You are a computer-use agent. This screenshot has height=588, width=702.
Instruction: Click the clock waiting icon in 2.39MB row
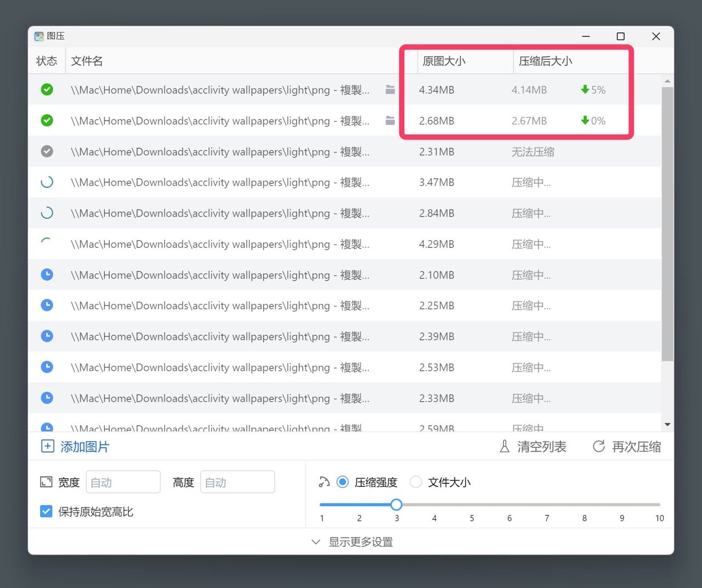(47, 336)
